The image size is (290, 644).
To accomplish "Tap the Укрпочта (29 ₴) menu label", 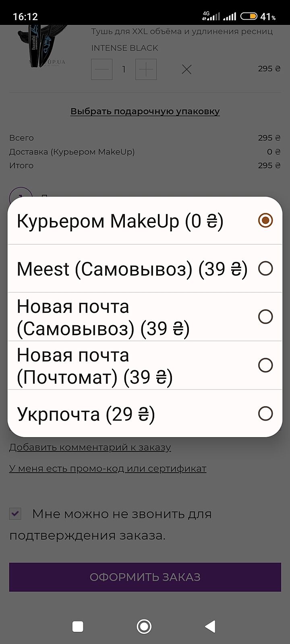I will tap(86, 414).
